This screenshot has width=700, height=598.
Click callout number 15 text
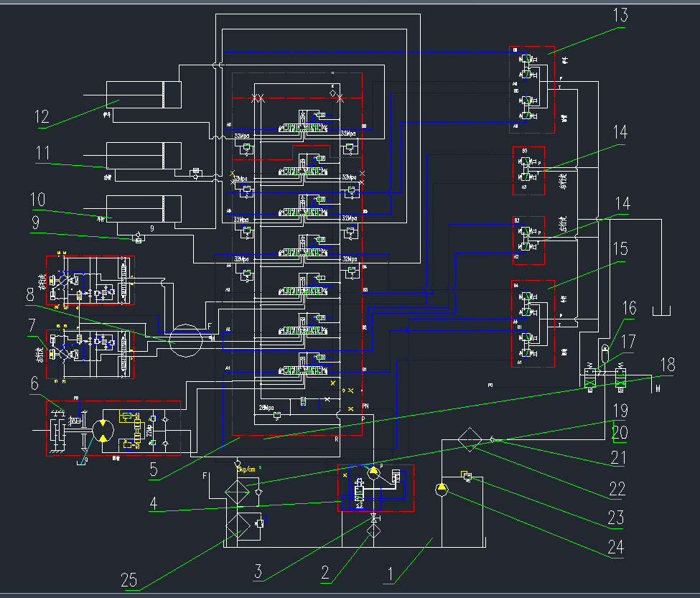point(620,249)
